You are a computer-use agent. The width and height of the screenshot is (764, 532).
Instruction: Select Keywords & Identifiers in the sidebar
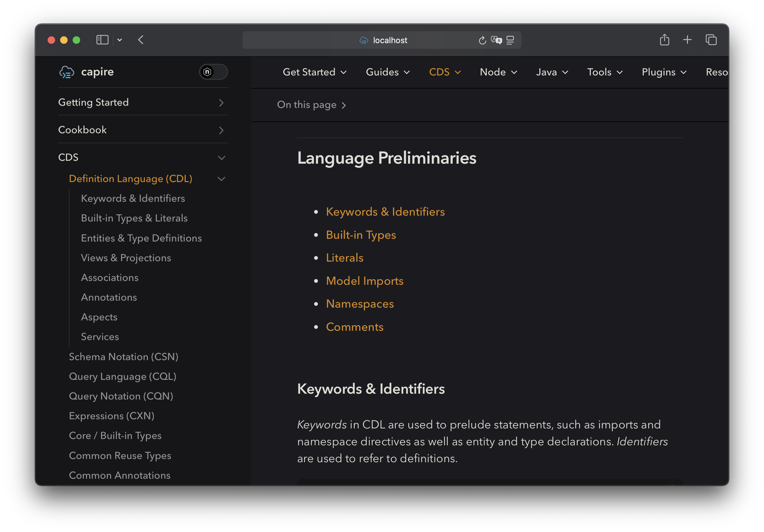pos(133,198)
